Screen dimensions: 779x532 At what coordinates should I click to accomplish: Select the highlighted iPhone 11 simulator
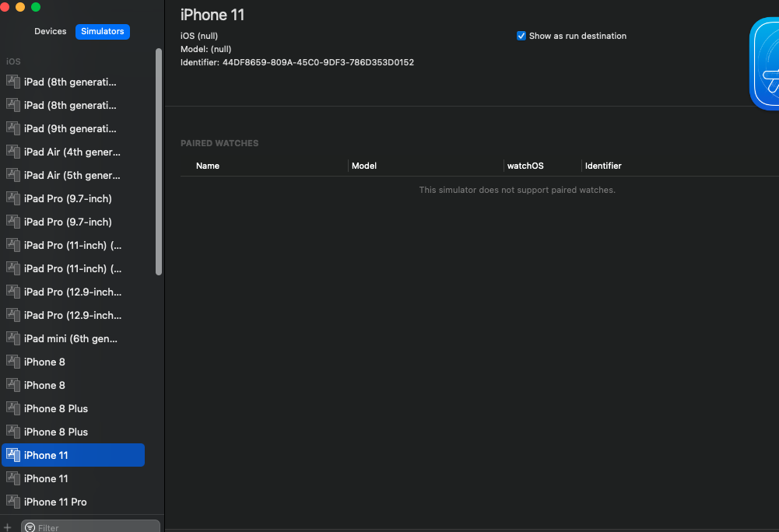point(73,455)
